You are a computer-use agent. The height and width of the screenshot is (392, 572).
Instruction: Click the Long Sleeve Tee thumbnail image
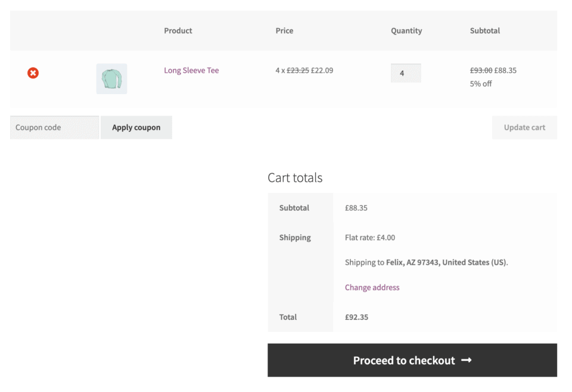point(111,78)
